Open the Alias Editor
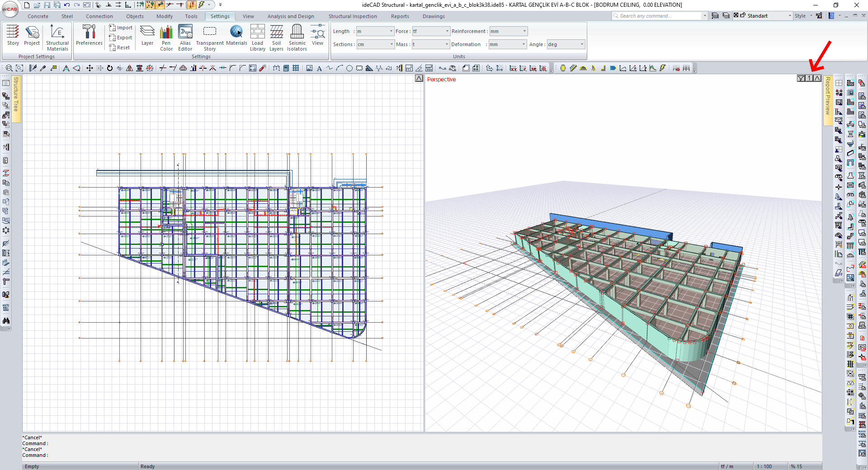Viewport: 868px width, 470px height. pyautogui.click(x=185, y=38)
